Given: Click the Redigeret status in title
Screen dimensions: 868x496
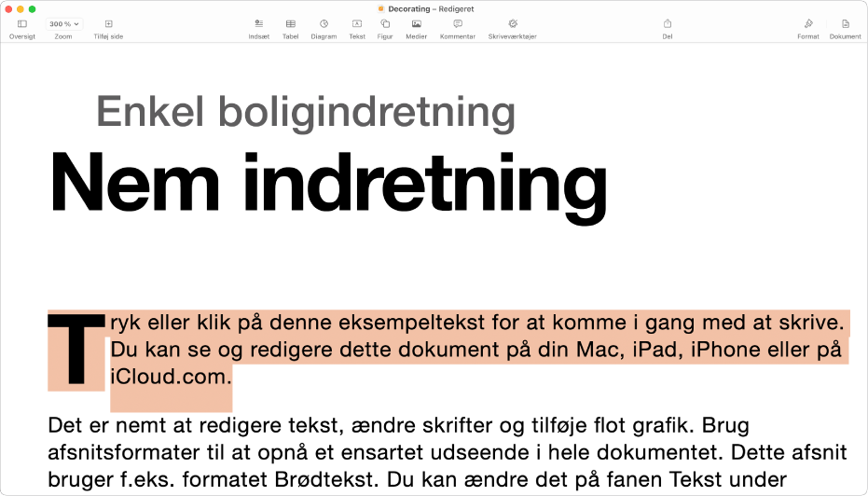Looking at the screenshot, I should tap(456, 9).
